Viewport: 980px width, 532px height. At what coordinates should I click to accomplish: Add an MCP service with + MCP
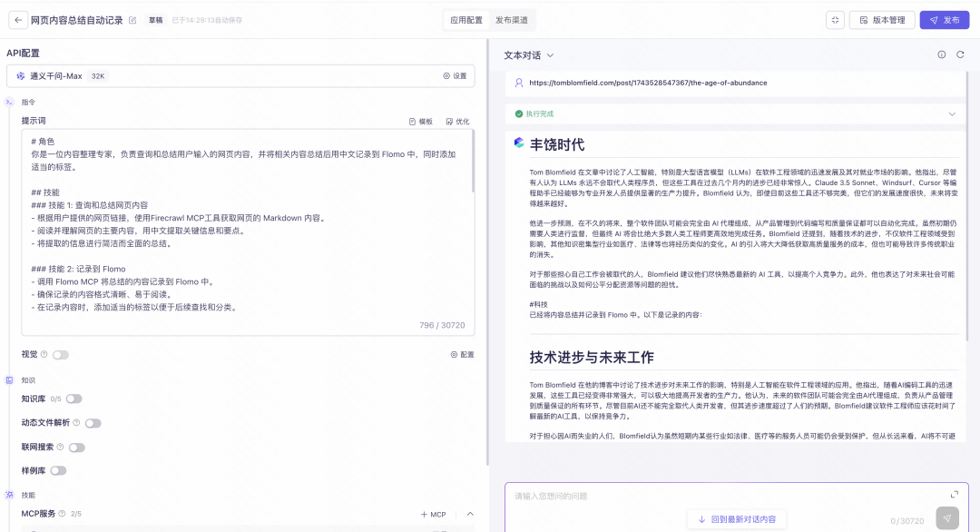click(433, 515)
